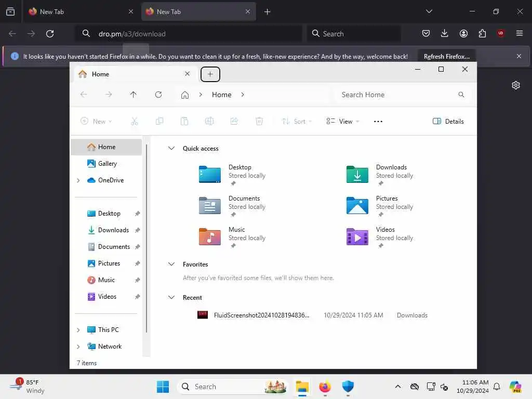
Task: Open Firefox new tab settings gear
Action: point(516,85)
